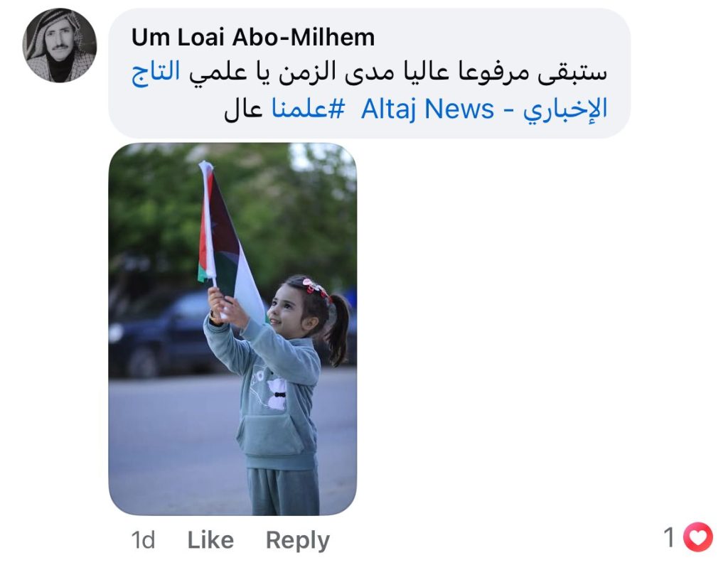Screen dimensions: 728x570
Task: Reply to Um Loai Abo-Milhem's comment
Action: (x=298, y=541)
